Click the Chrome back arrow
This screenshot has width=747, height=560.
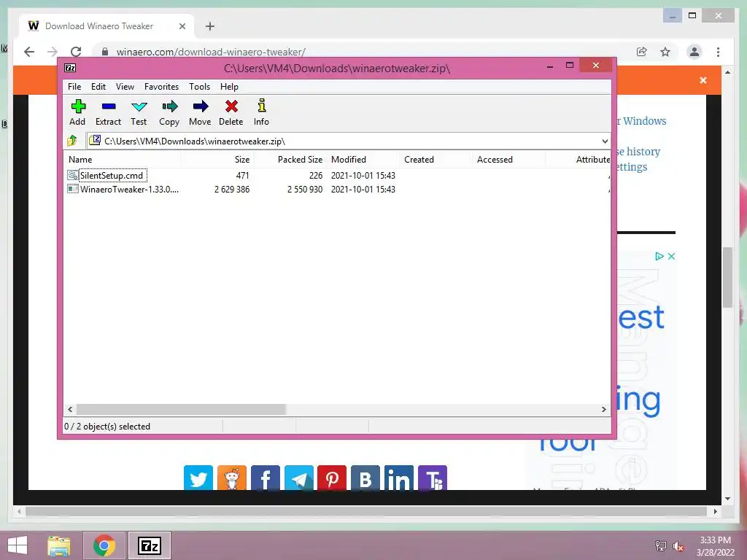29,52
